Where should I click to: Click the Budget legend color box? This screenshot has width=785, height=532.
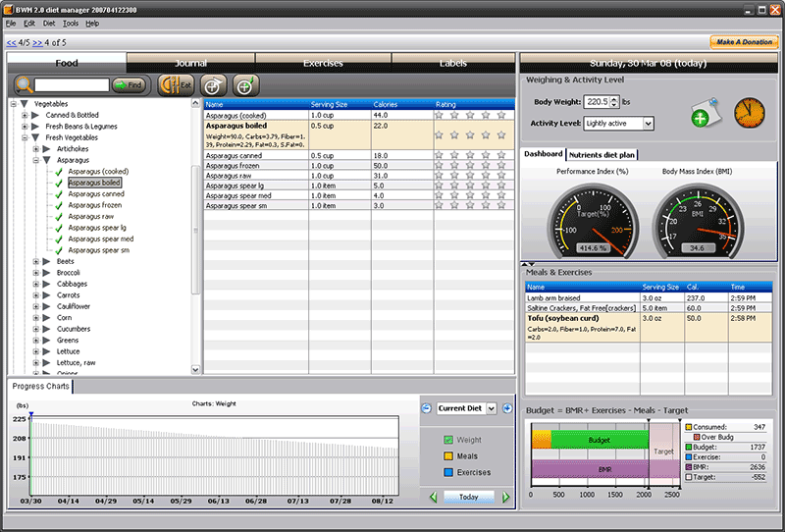point(689,448)
